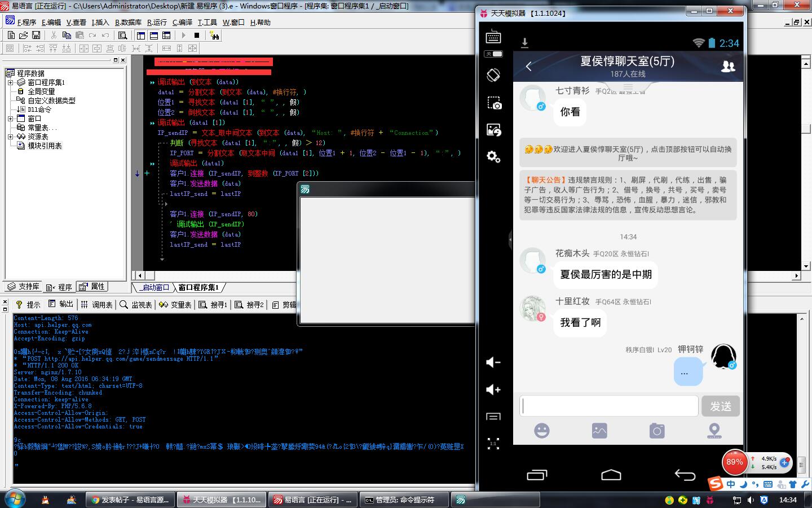Open the B.数据库 menu
812x508 pixels.
pyautogui.click(x=128, y=23)
